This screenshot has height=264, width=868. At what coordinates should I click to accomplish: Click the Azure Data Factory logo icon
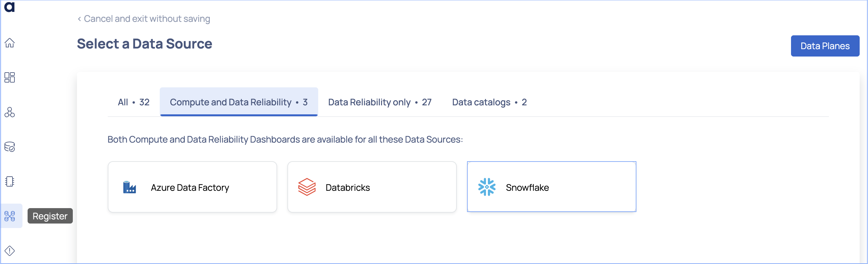coord(129,187)
